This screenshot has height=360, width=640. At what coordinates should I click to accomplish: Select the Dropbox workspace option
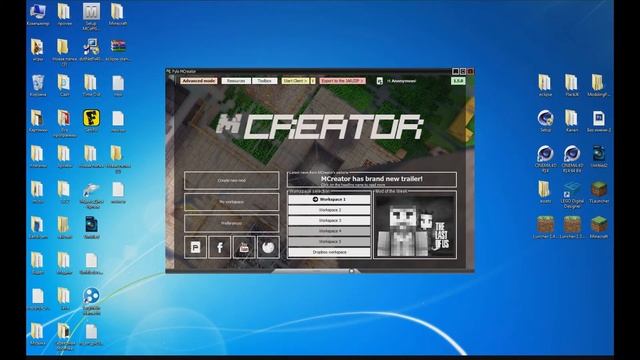click(329, 252)
